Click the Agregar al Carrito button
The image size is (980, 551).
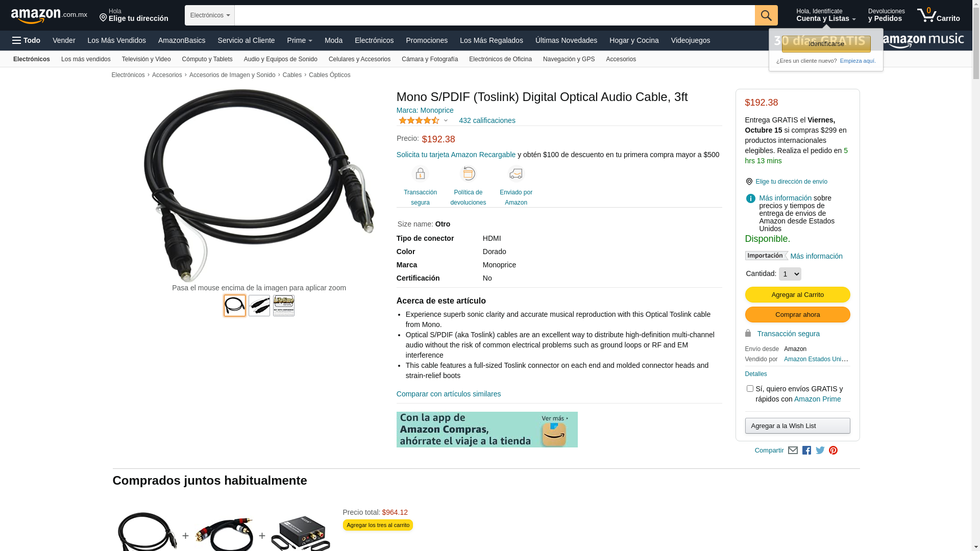pyautogui.click(x=797, y=295)
